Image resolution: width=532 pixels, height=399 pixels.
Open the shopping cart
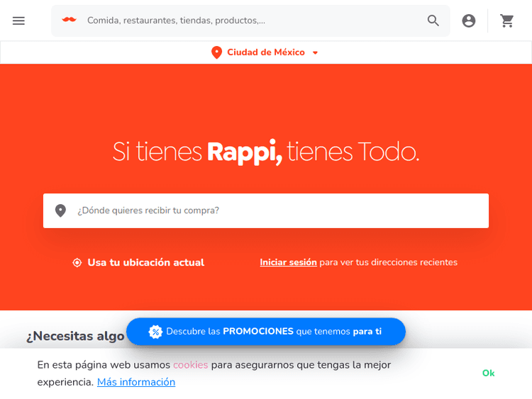(507, 21)
